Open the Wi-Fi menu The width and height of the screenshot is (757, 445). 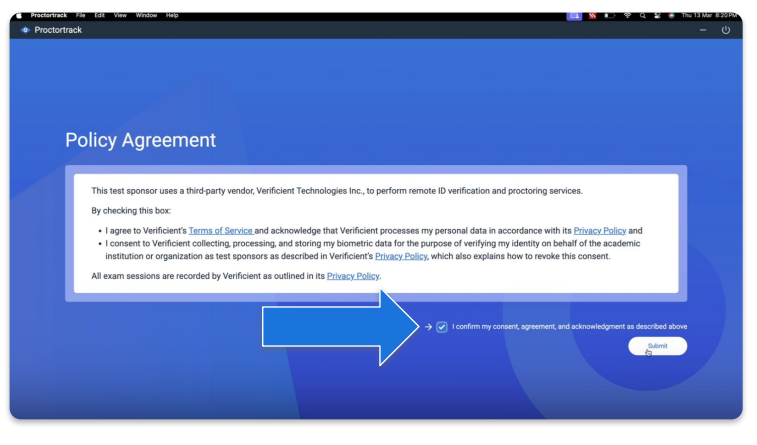[x=627, y=15]
